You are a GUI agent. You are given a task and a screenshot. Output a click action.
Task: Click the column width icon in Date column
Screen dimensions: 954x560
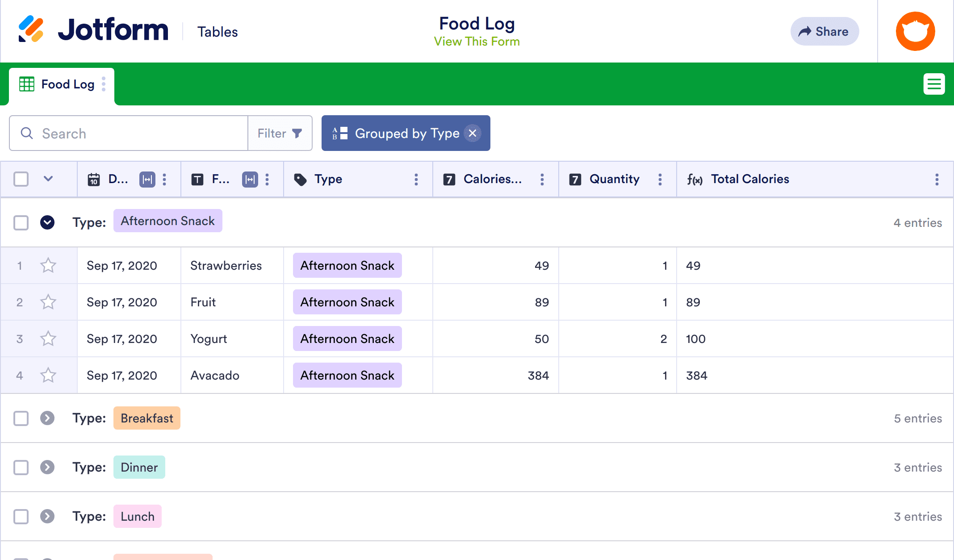click(147, 180)
